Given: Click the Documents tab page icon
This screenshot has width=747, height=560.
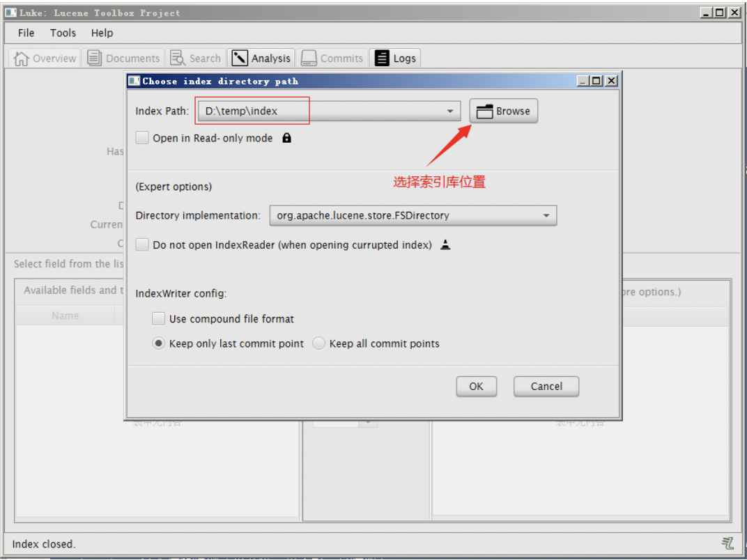Looking at the screenshot, I should (x=95, y=59).
